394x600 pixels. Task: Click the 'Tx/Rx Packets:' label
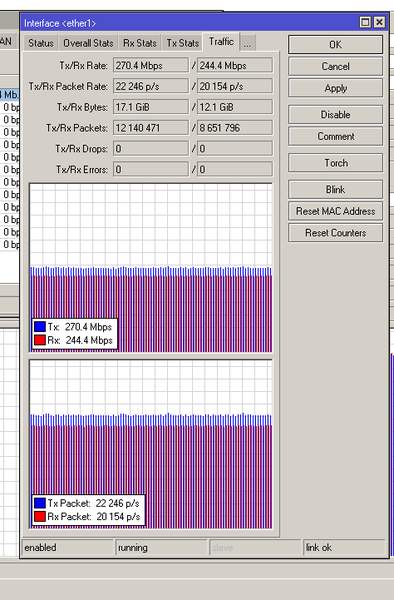pyautogui.click(x=77, y=128)
